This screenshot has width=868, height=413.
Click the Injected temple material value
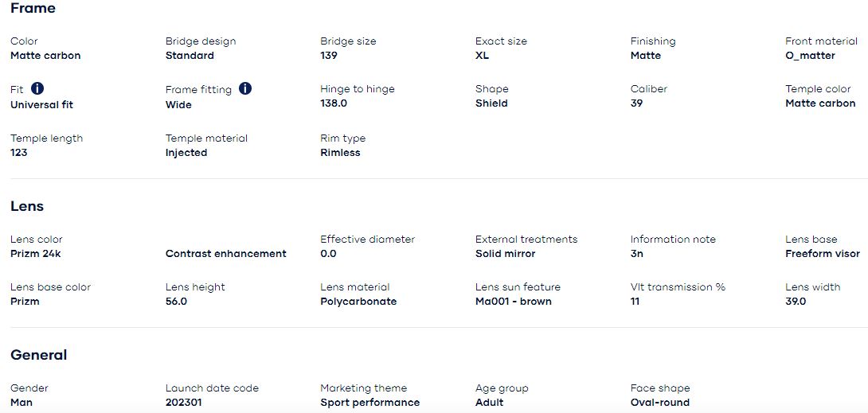click(x=186, y=153)
